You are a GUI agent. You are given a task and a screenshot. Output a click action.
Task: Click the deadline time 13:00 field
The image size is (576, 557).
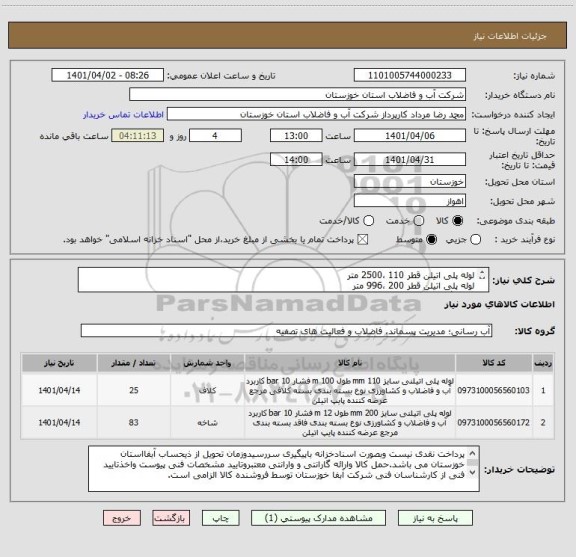click(x=296, y=136)
